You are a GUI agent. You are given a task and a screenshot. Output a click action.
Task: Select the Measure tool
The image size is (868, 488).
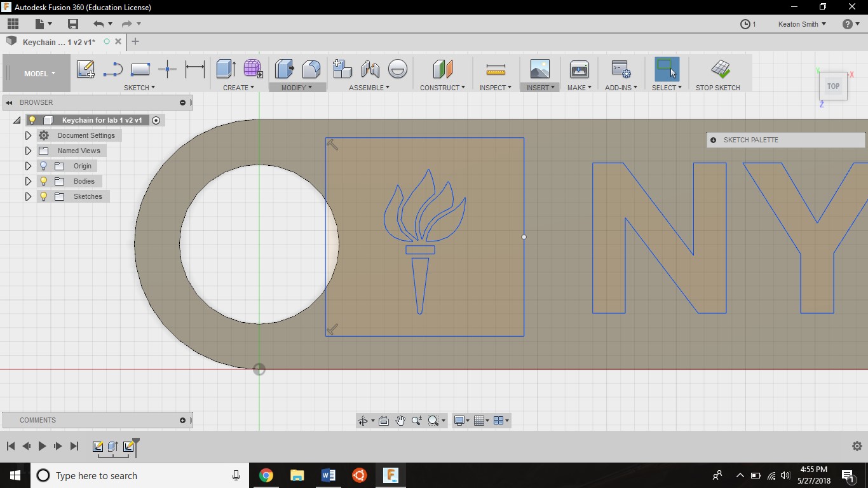click(x=496, y=69)
